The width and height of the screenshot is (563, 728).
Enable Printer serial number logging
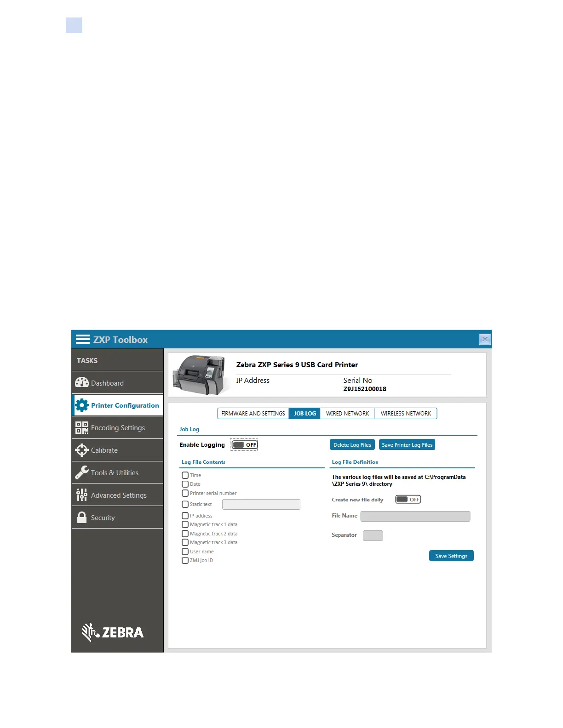185,493
